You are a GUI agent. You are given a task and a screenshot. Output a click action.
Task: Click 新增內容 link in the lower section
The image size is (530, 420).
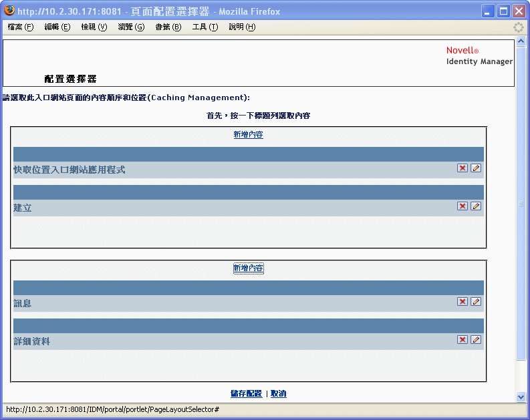coord(248,268)
